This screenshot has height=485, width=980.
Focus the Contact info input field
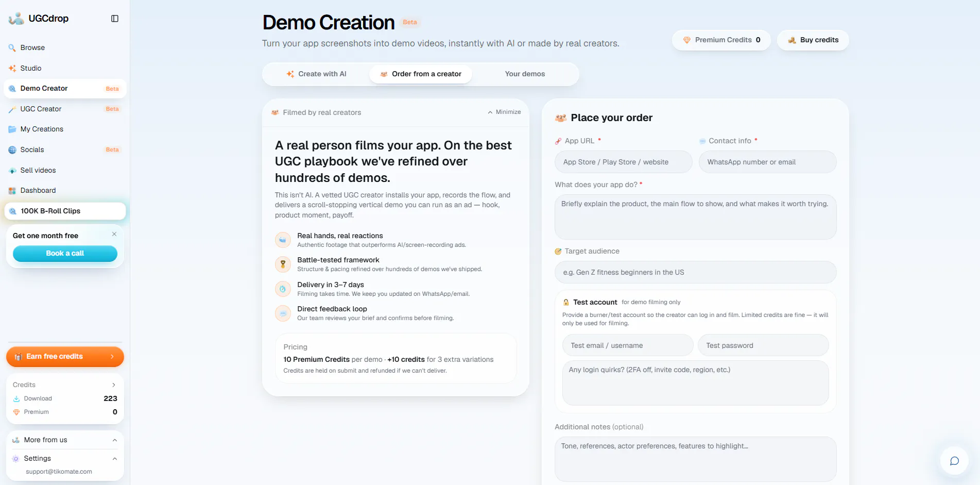tap(767, 162)
